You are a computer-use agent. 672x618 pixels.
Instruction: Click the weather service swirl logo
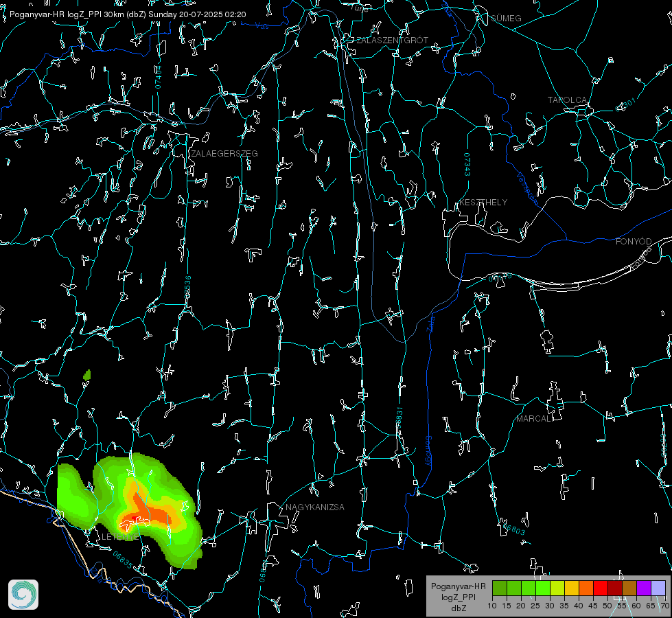point(23,595)
